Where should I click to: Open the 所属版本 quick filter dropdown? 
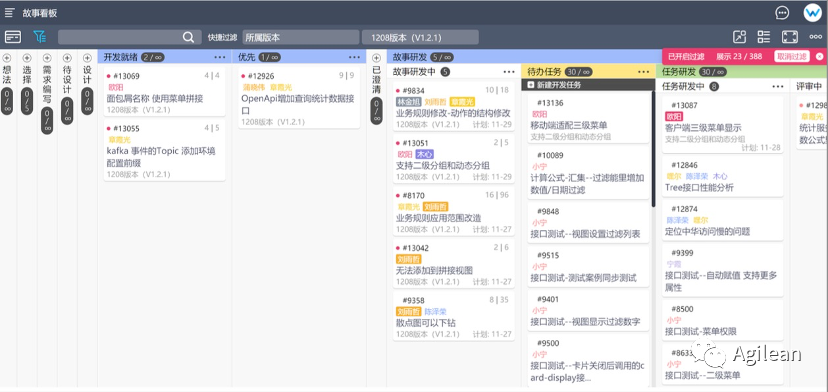pyautogui.click(x=300, y=38)
